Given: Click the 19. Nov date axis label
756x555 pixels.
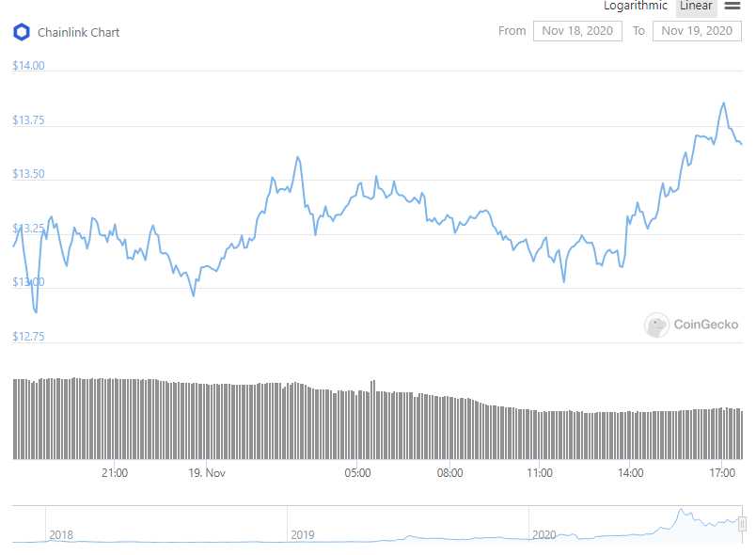Looking at the screenshot, I should (x=204, y=473).
